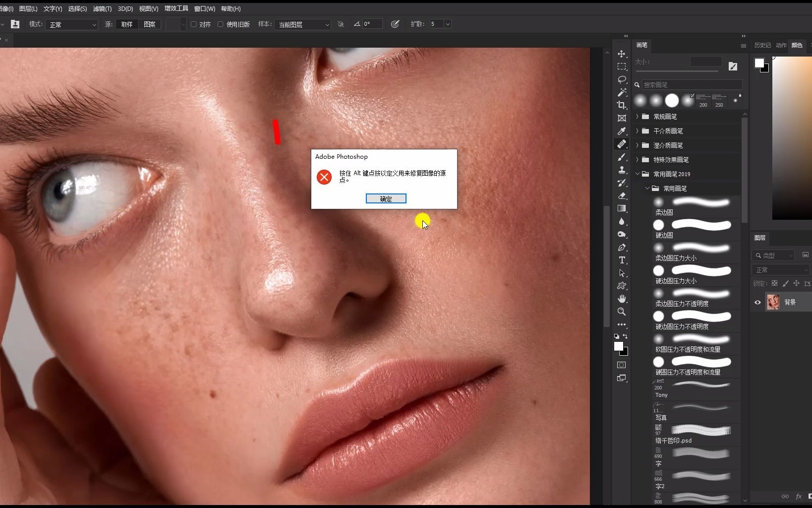Open the Edit Toolbar three-dots icon
The image size is (812, 508).
coord(622,324)
